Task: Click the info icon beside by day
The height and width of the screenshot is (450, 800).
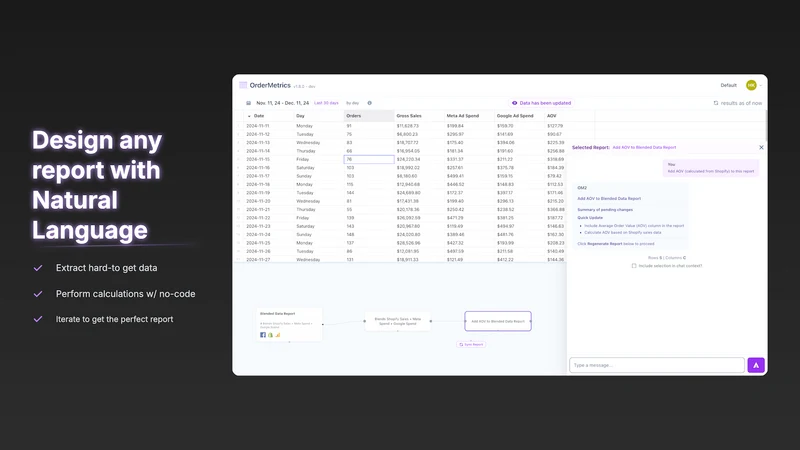Action: click(x=370, y=103)
